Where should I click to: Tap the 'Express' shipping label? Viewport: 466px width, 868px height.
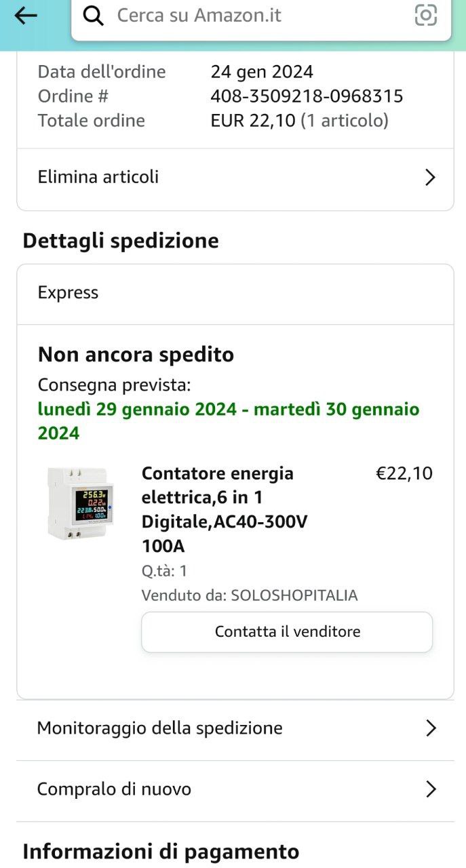point(68,293)
